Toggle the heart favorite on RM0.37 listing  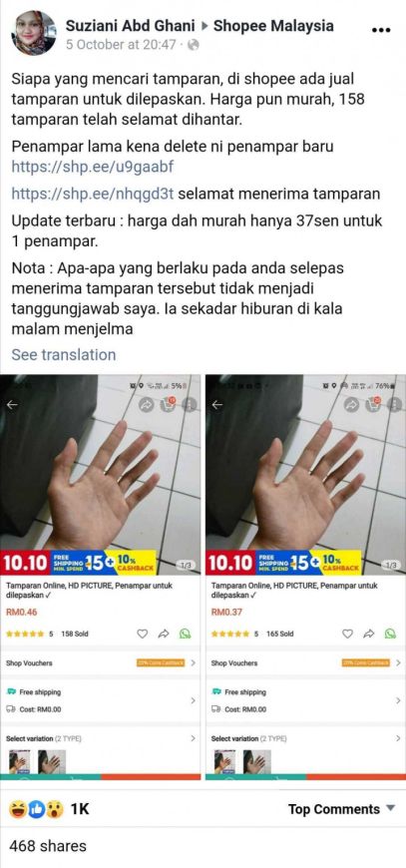[x=347, y=634]
